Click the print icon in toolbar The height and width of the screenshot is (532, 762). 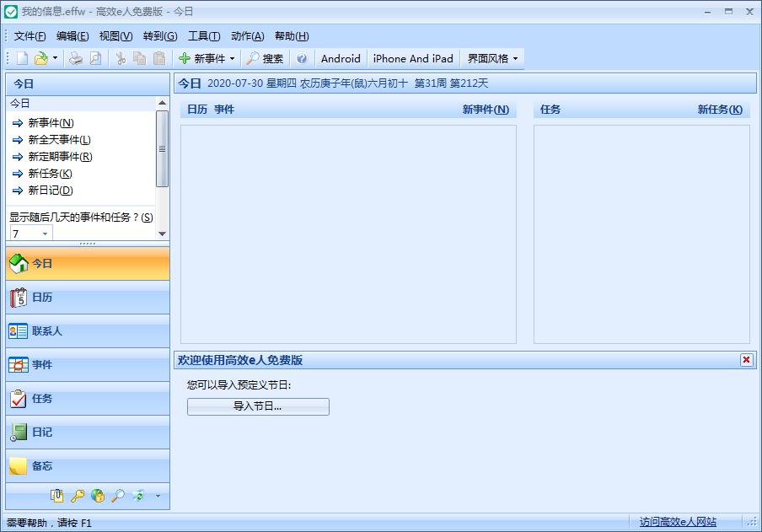point(76,58)
